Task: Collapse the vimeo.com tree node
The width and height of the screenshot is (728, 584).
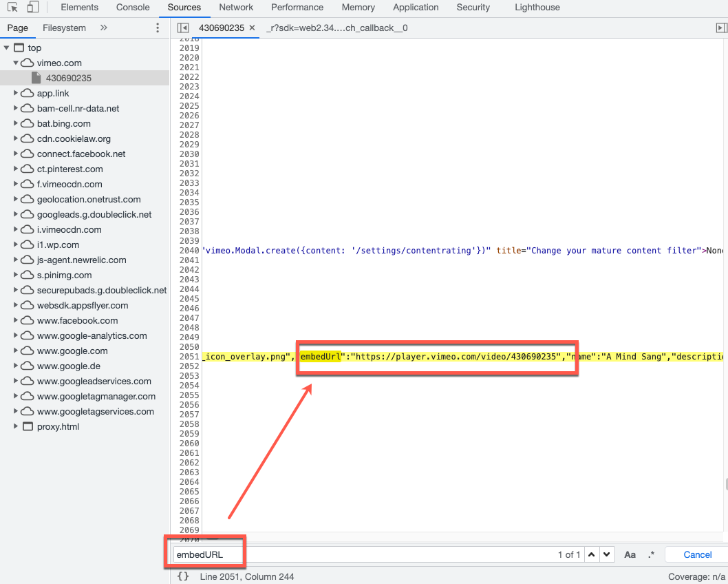Action: coord(16,63)
